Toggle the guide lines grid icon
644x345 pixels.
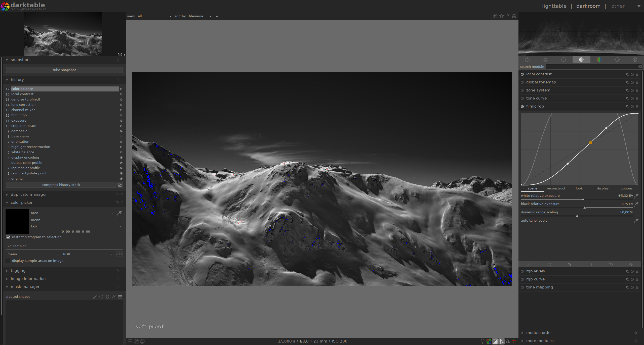pyautogui.click(x=514, y=341)
